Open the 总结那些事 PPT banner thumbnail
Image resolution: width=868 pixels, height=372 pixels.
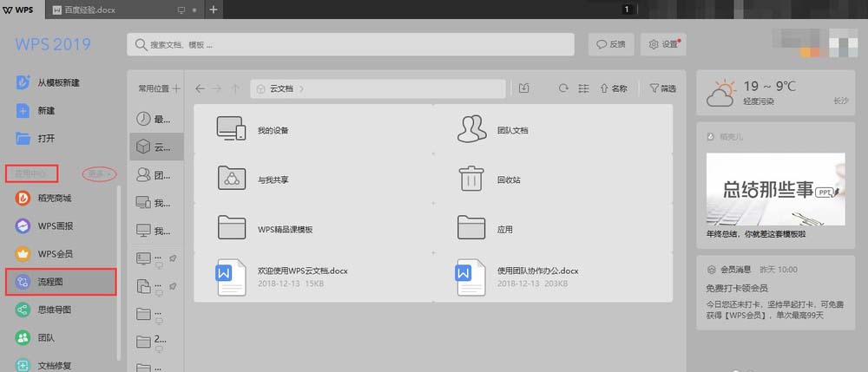[x=775, y=189]
